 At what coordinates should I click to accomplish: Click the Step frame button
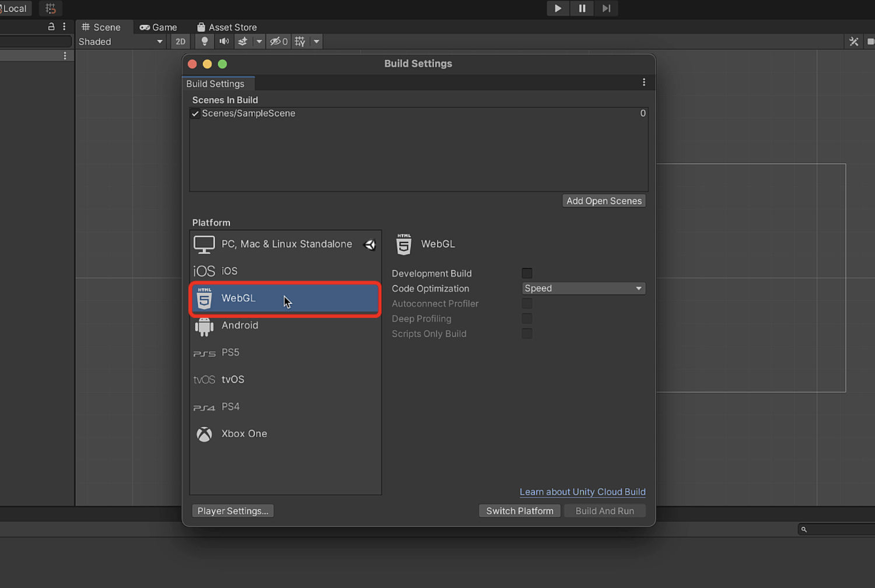(607, 8)
